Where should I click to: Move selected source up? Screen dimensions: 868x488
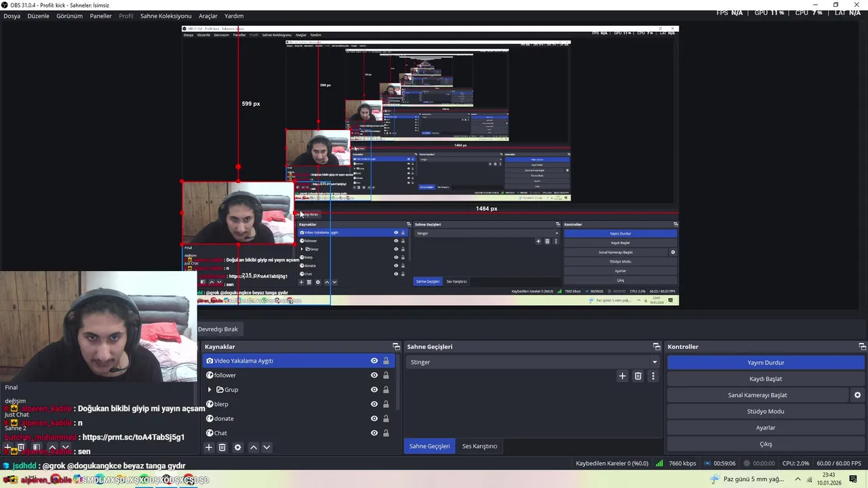[253, 447]
